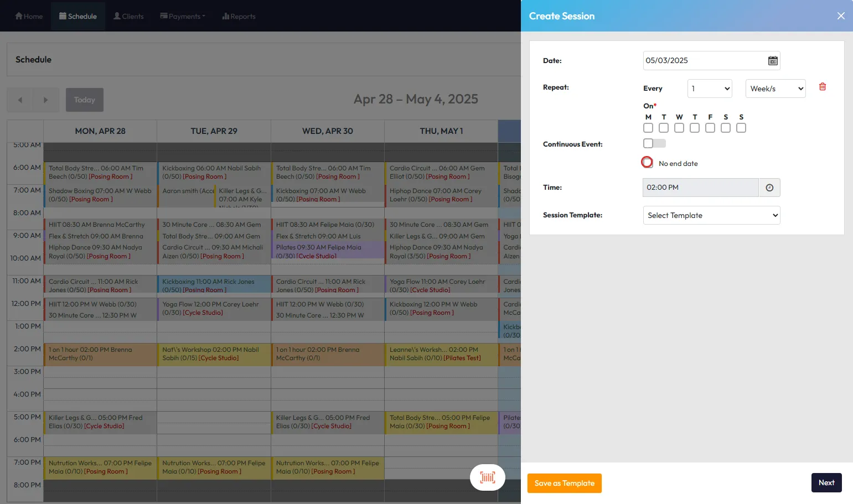Toggle the Continuous Event switch
The image size is (853, 504).
654,144
